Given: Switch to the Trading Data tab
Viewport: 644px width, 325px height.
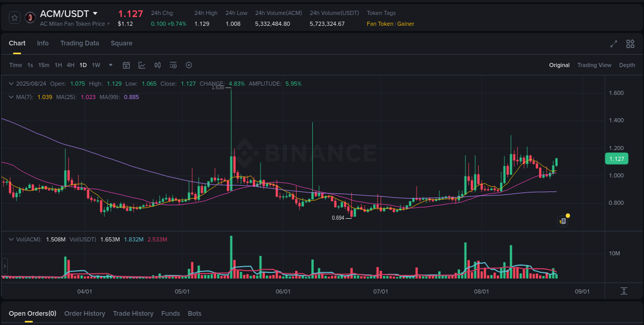Looking at the screenshot, I should click(79, 43).
